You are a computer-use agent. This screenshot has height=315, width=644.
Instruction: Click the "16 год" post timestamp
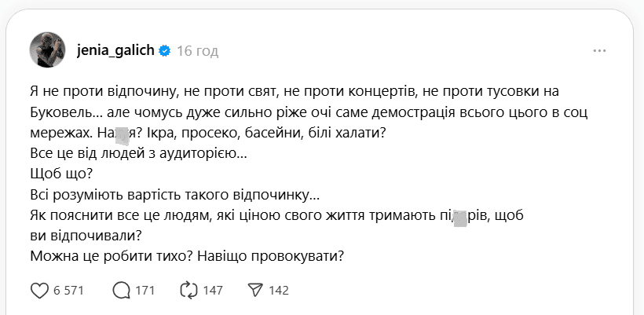tap(197, 51)
